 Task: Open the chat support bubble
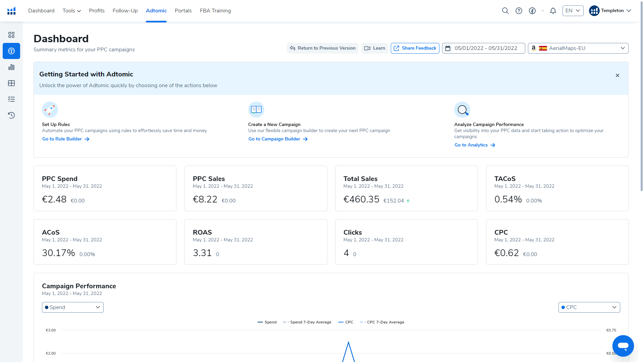click(623, 346)
